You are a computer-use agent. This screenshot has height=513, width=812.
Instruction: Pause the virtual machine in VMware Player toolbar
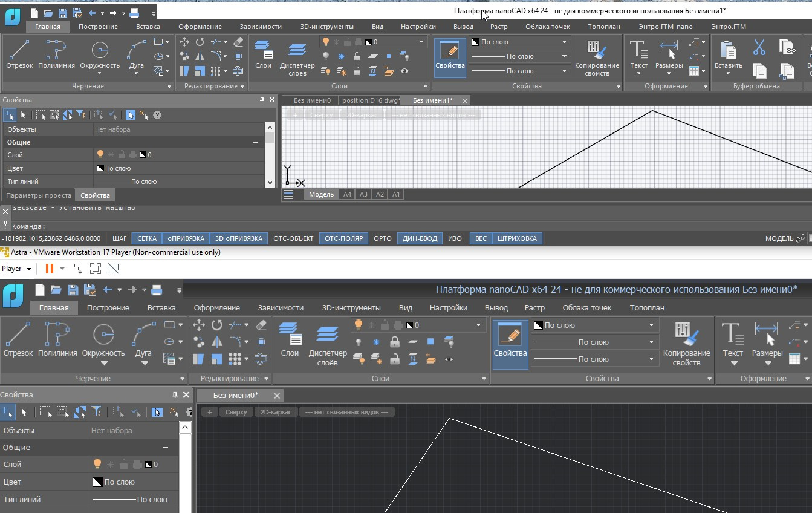[x=50, y=269]
